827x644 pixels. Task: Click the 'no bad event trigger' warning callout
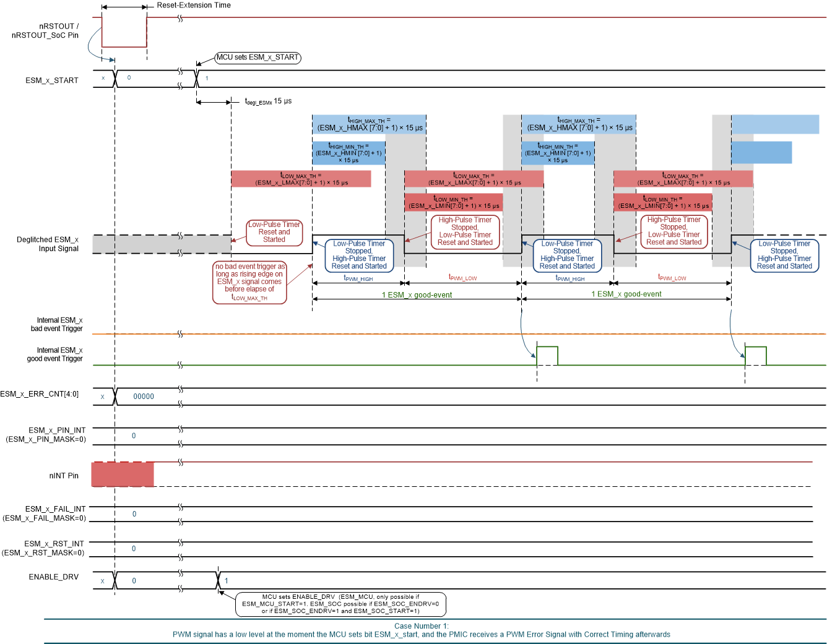coord(250,281)
